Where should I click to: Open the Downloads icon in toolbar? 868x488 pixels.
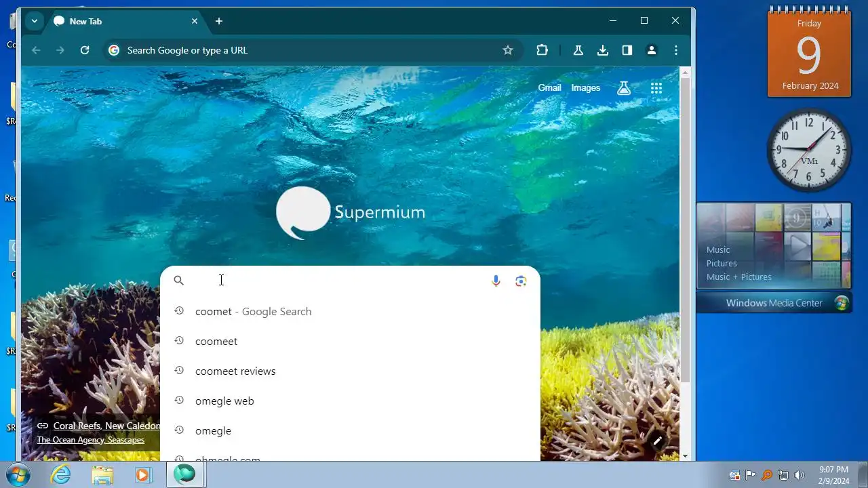[x=603, y=50]
